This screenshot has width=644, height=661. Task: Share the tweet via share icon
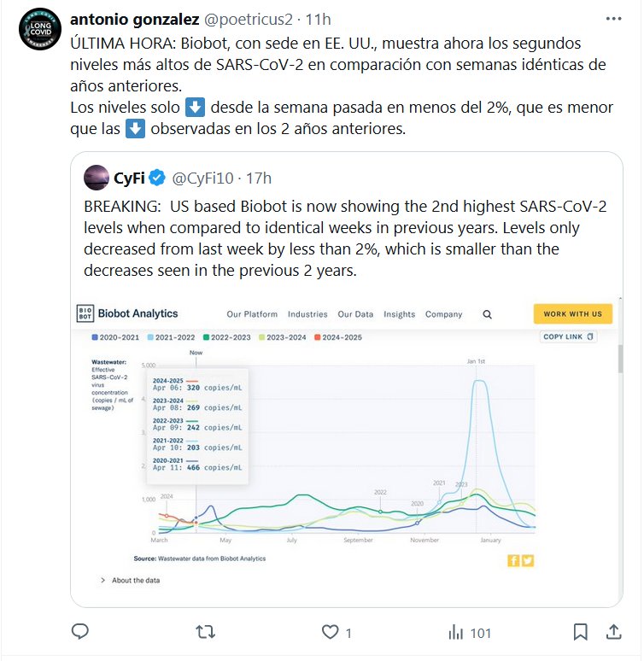coord(613,632)
